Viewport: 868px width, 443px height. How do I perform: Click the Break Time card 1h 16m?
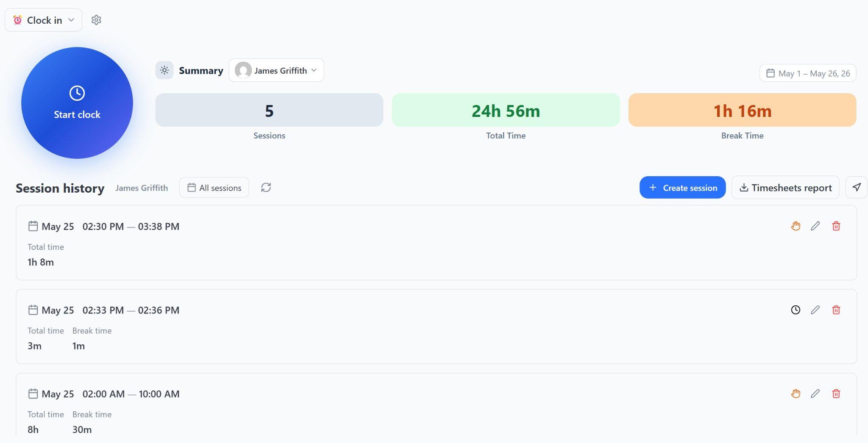(x=742, y=110)
